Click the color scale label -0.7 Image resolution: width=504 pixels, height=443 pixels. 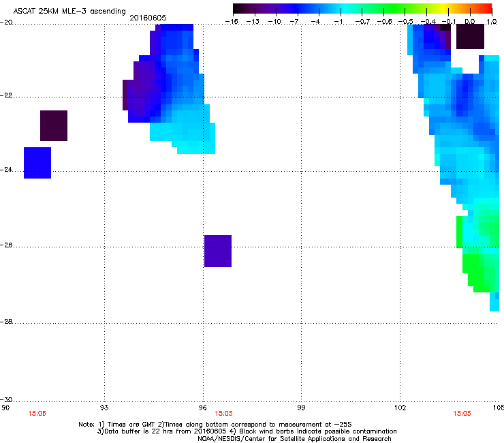click(362, 22)
